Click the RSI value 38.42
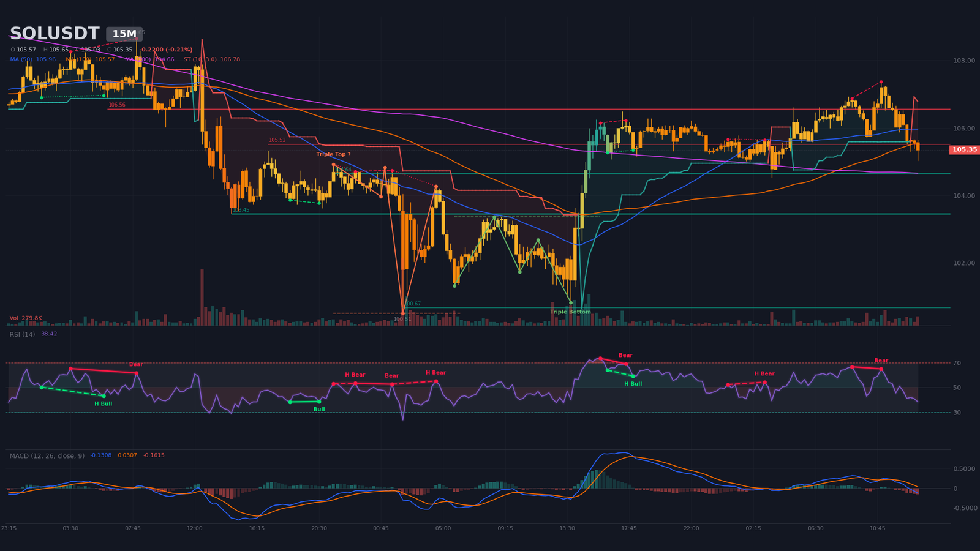 point(49,334)
